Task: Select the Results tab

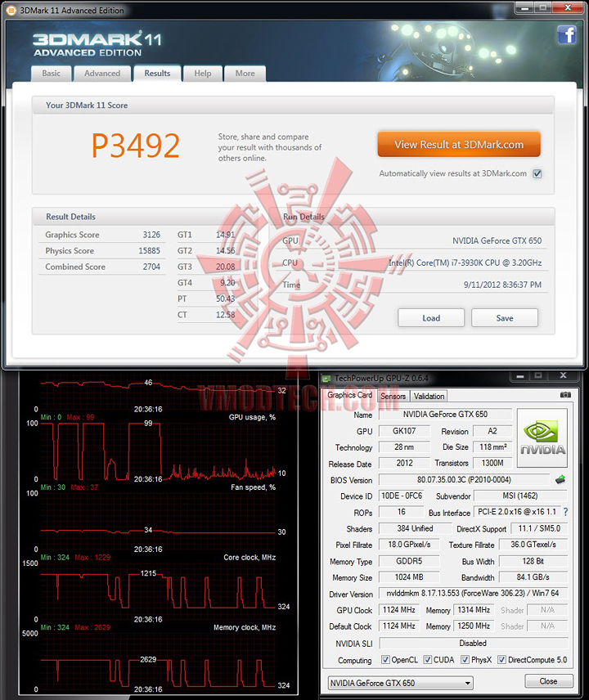Action: pos(157,74)
